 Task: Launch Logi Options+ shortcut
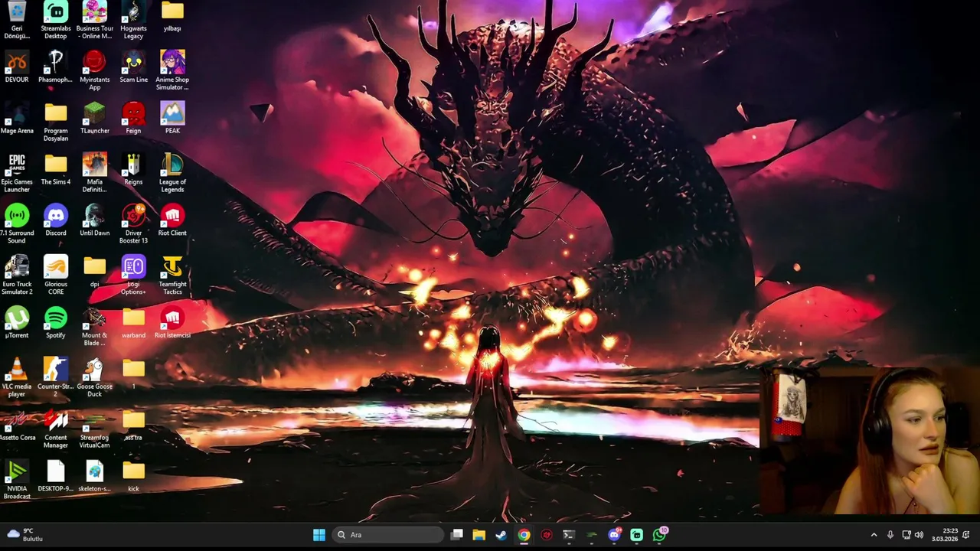[x=133, y=276]
